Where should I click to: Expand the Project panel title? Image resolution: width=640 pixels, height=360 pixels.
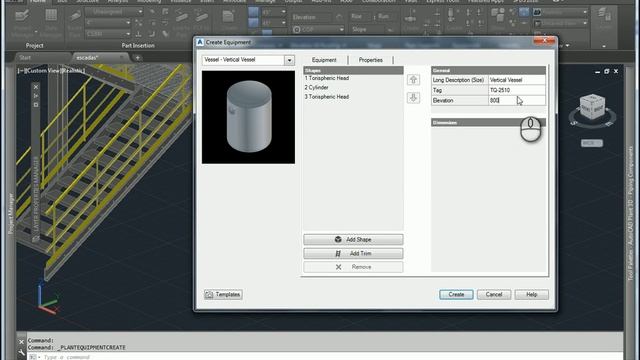click(34, 46)
